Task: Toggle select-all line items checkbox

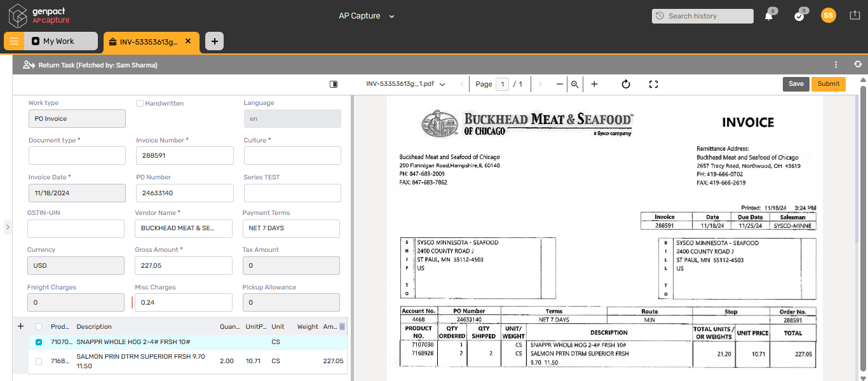Action: click(x=39, y=327)
